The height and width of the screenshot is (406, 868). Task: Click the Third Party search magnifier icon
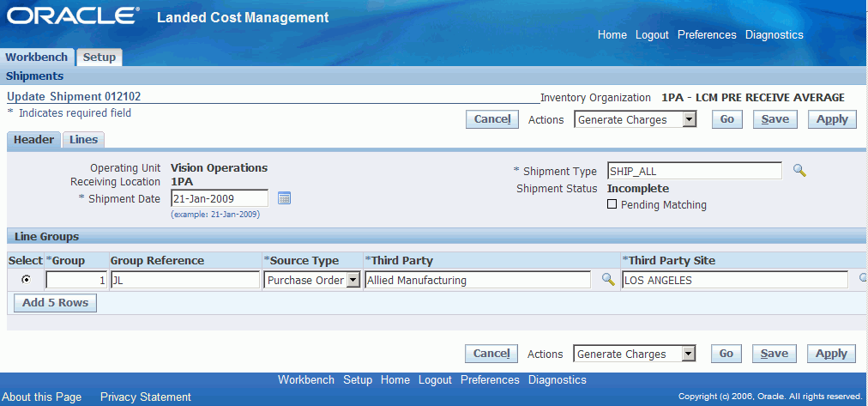pyautogui.click(x=608, y=280)
